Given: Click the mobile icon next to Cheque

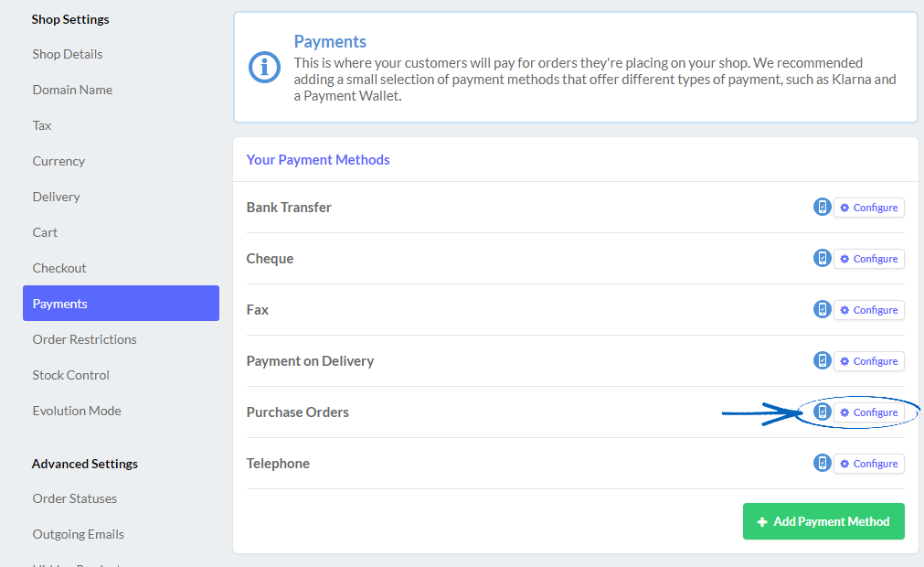Looking at the screenshot, I should click(x=822, y=258).
